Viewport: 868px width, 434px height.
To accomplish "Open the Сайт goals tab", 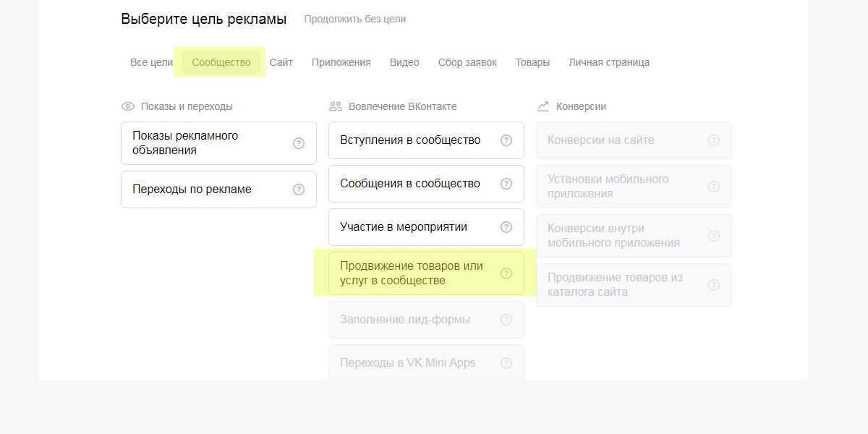I will [x=281, y=62].
